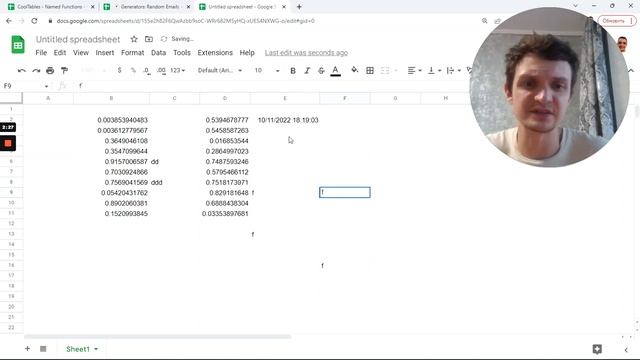Open the View menu
This screenshot has width=640, height=360.
click(x=81, y=53)
